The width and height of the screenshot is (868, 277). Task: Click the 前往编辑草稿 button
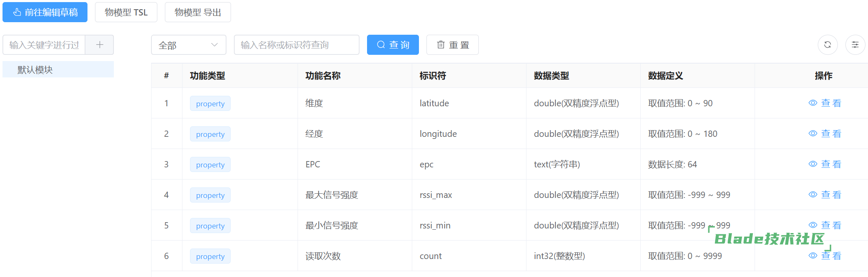click(45, 12)
